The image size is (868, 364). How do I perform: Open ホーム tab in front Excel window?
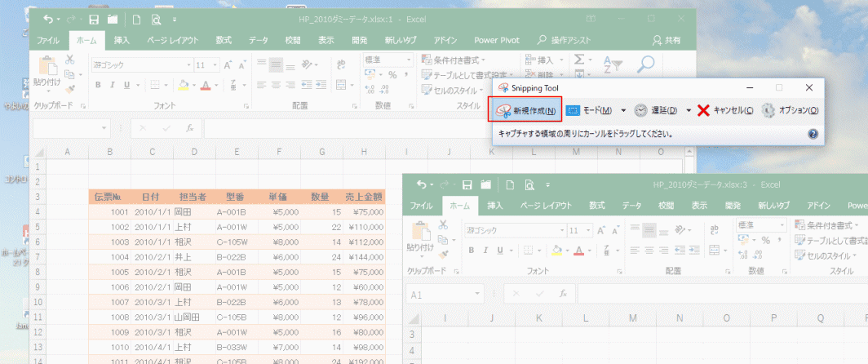pos(461,206)
